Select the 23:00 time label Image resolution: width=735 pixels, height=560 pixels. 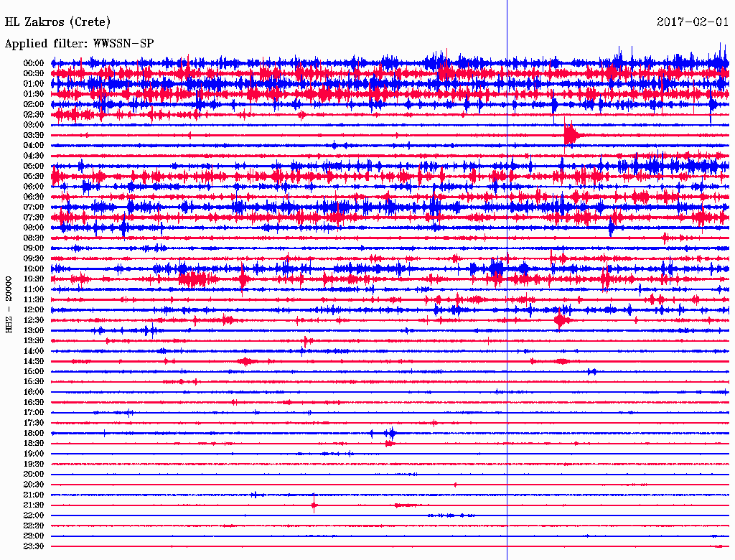[x=34, y=536]
